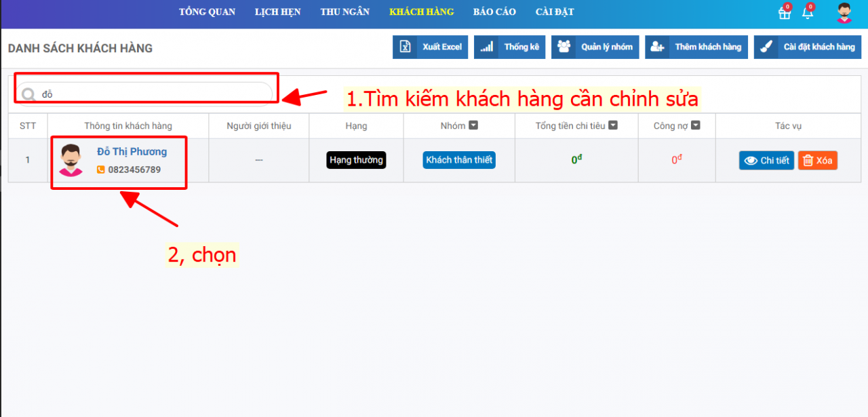Click the paintbrush icon on Cài đặt khách hàng
The image size is (868, 417).
[766, 47]
